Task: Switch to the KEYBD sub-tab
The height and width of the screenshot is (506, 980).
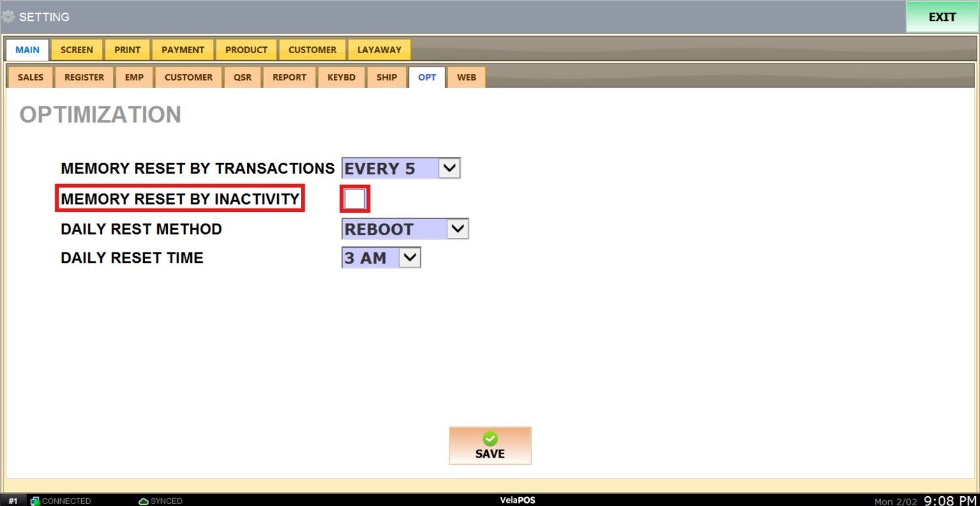Action: 341,77
